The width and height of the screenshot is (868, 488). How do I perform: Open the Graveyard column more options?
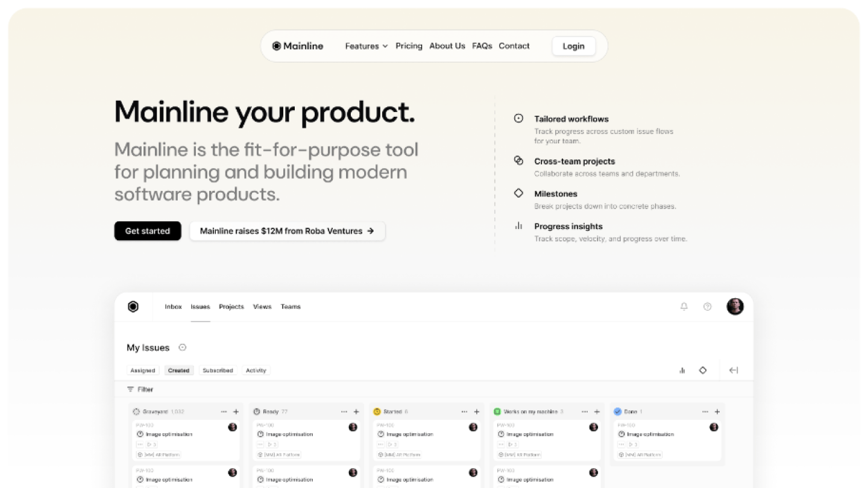click(x=224, y=411)
